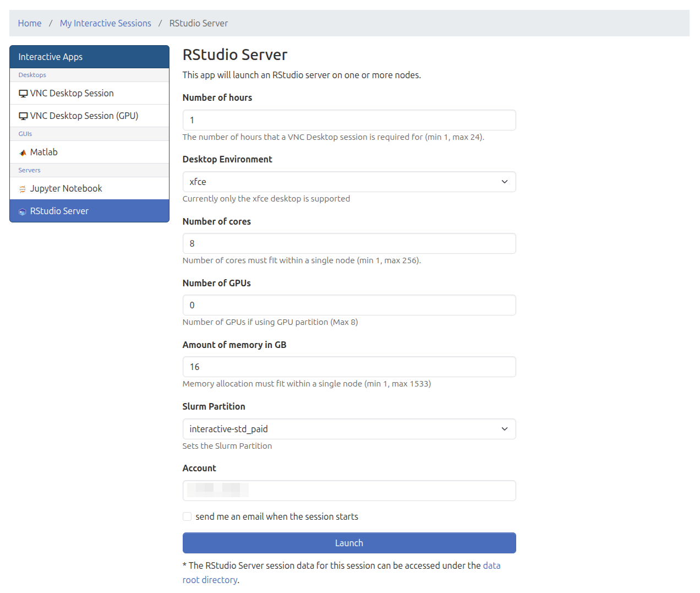Screen dimensions: 700x593
Task: Open the data root directory link
Action: [x=341, y=573]
